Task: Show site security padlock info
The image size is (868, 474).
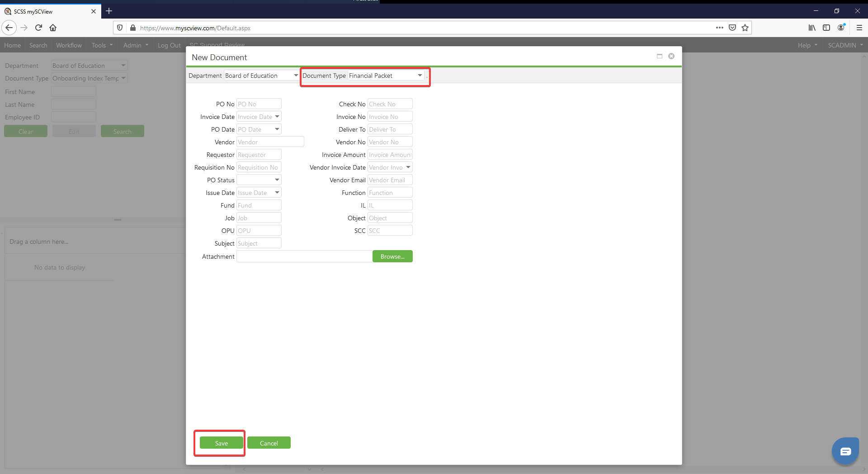Action: 132,28
